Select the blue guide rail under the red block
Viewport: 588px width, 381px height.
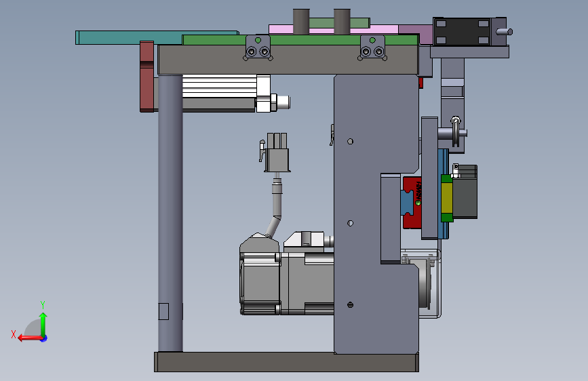pyautogui.click(x=407, y=203)
